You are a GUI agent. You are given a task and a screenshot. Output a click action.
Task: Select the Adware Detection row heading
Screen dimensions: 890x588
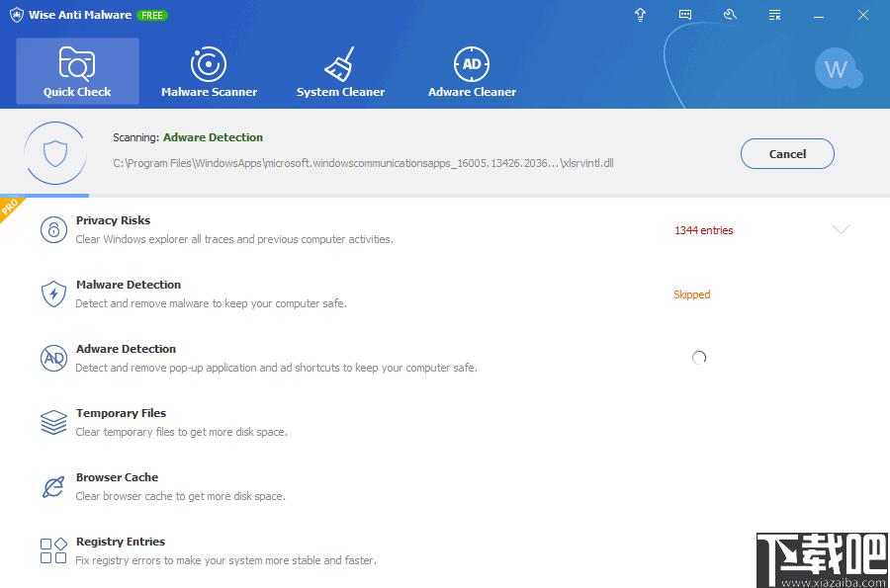(126, 348)
